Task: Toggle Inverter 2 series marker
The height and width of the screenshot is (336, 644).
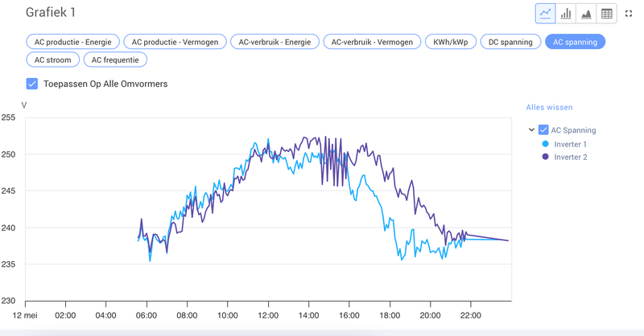Action: [x=545, y=157]
